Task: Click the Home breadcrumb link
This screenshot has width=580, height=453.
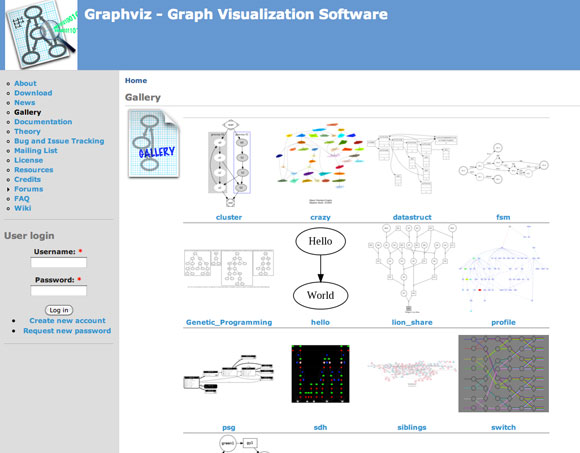Action: pos(136,80)
